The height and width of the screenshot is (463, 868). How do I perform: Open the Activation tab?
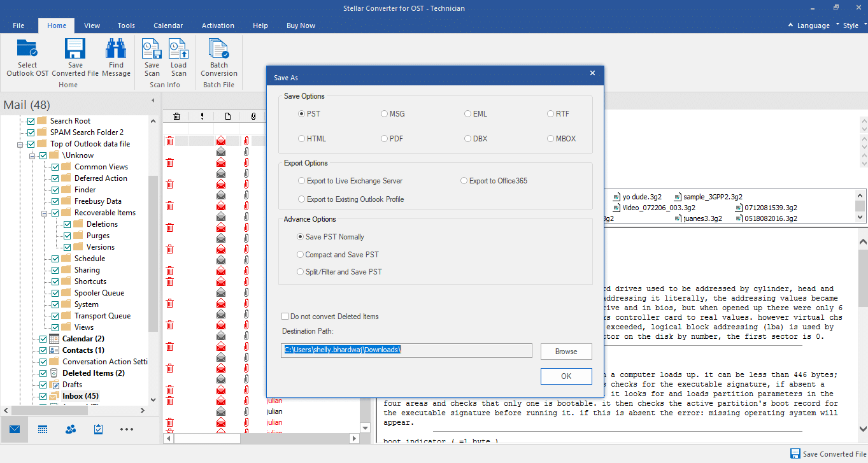coord(218,25)
